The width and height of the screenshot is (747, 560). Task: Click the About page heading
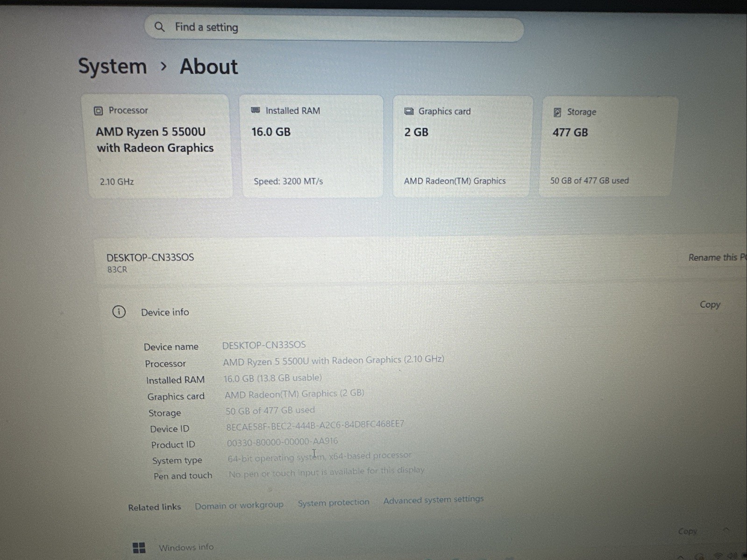pyautogui.click(x=209, y=66)
